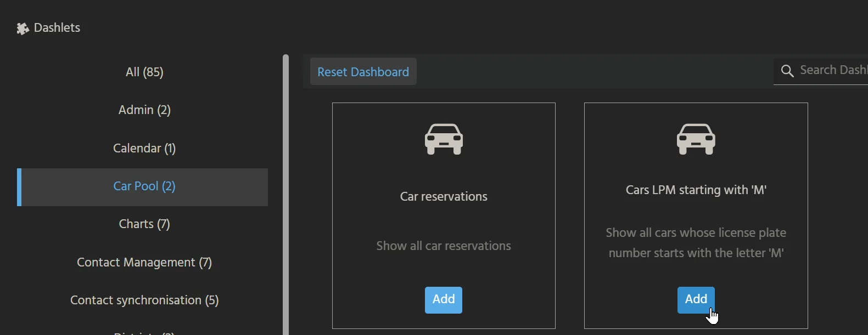Add the Car reservations dashlet
The width and height of the screenshot is (868, 335).
tap(444, 300)
